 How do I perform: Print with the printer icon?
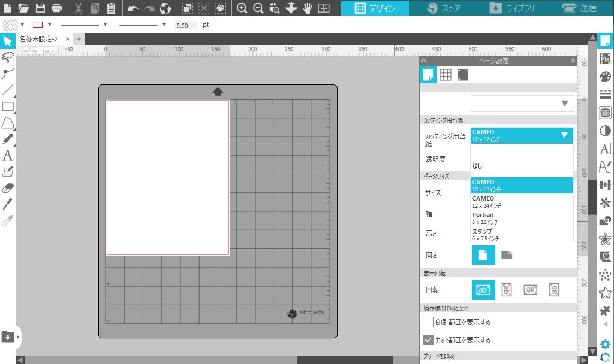coord(57,8)
